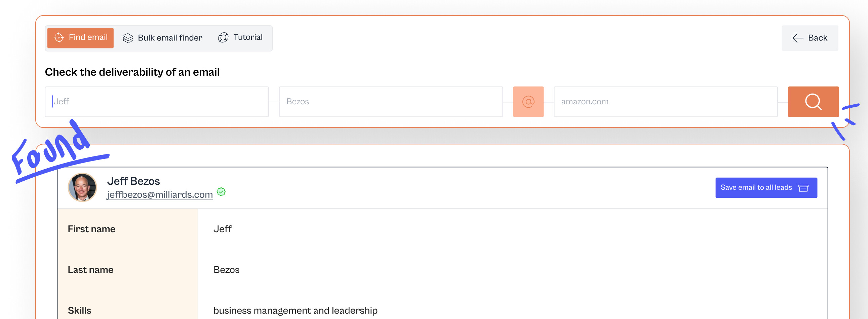The height and width of the screenshot is (319, 868).
Task: Open jeffbezos@milliards.com email link
Action: point(160,194)
